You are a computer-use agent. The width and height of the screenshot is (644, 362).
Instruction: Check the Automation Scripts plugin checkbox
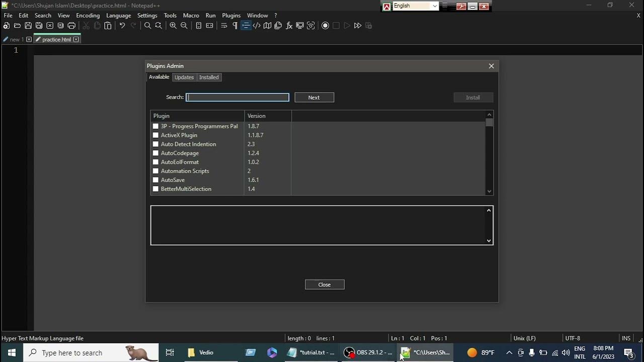155,171
